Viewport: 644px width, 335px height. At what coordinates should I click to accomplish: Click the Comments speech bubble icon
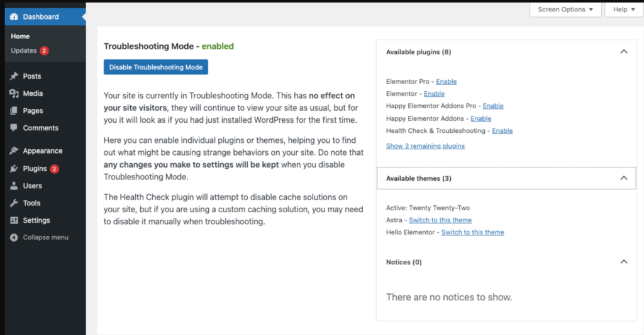(x=14, y=128)
